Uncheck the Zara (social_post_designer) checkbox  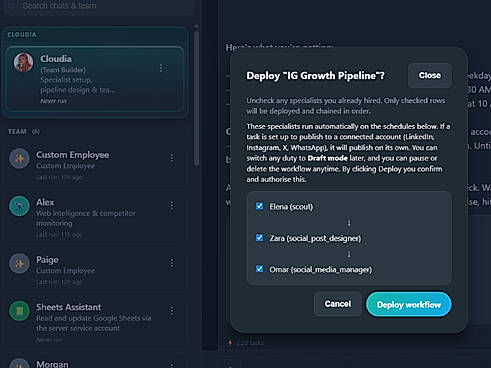(259, 237)
